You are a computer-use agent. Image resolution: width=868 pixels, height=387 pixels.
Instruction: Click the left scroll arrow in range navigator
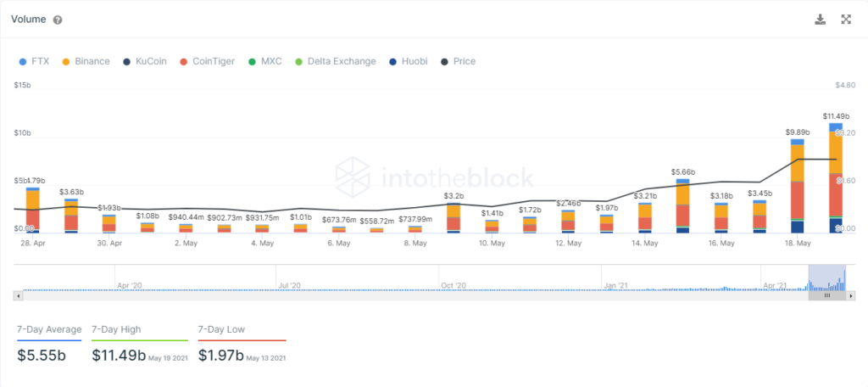[x=18, y=296]
